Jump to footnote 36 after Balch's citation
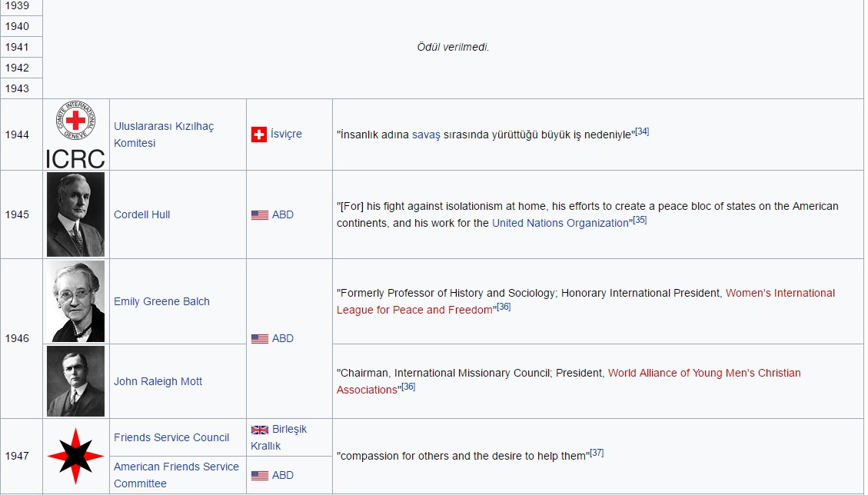 coord(504,306)
